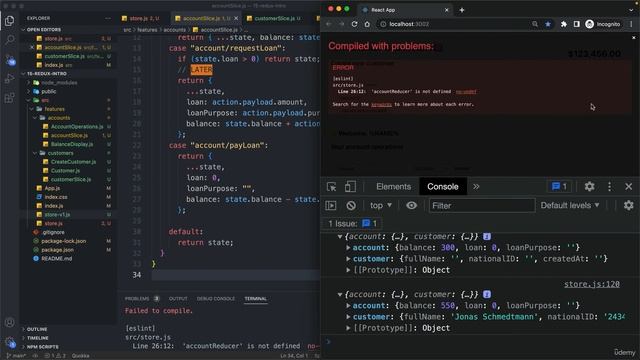Open Run and Debug view in activity bar
This screenshot has height=360, width=640.
pyautogui.click(x=9, y=78)
